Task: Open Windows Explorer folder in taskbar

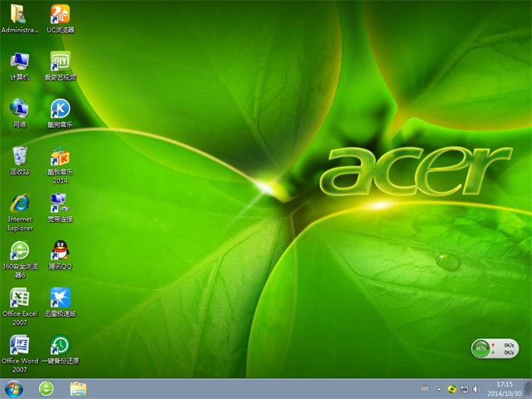Action: pyautogui.click(x=78, y=388)
